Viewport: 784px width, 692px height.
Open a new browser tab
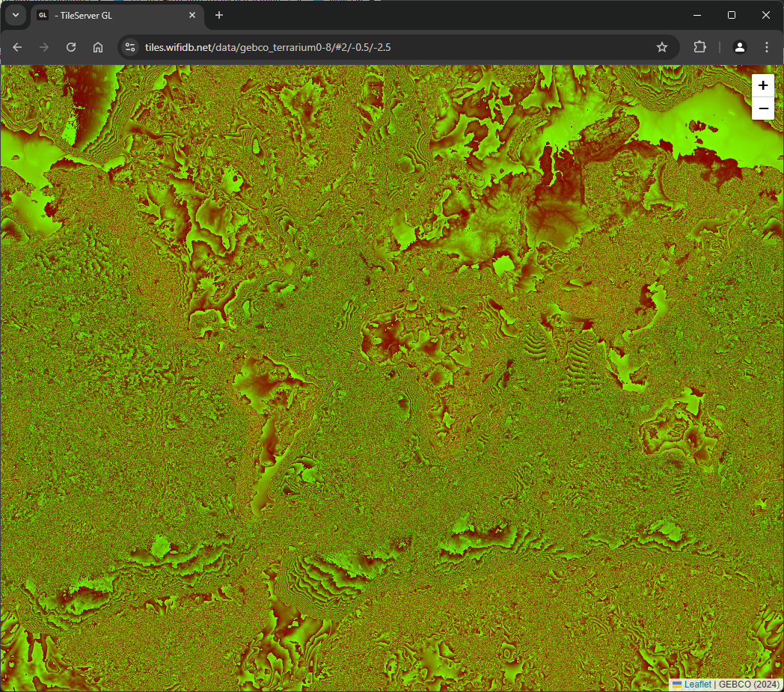219,15
